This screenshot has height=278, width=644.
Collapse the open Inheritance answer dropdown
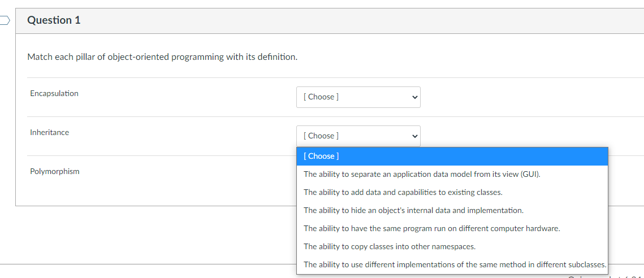358,136
